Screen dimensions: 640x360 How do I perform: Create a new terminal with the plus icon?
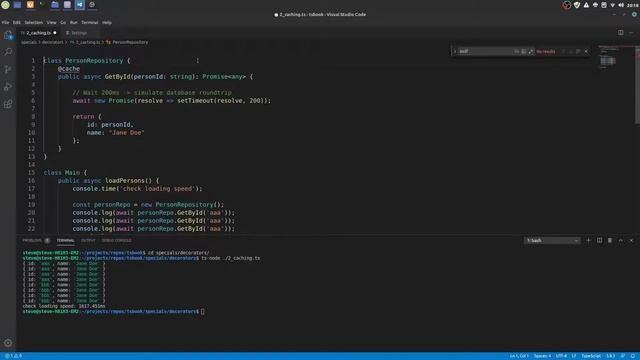588,240
